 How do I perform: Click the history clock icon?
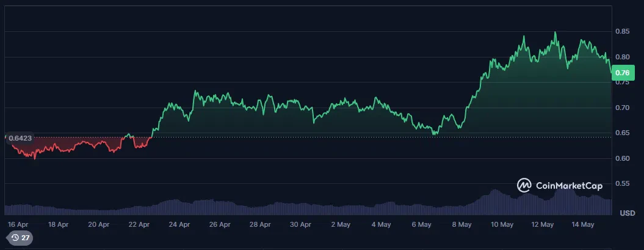click(x=15, y=237)
